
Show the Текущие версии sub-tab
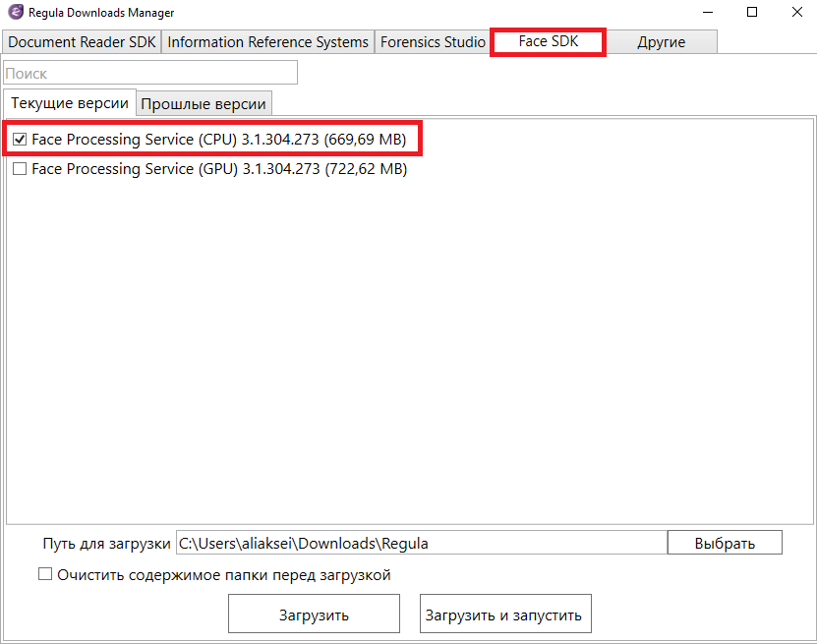pyautogui.click(x=70, y=102)
